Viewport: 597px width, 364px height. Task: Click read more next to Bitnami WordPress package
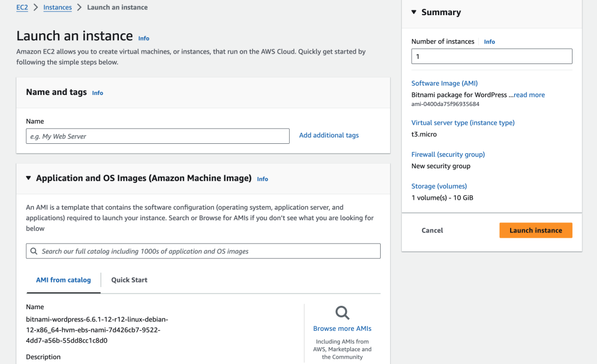528,94
